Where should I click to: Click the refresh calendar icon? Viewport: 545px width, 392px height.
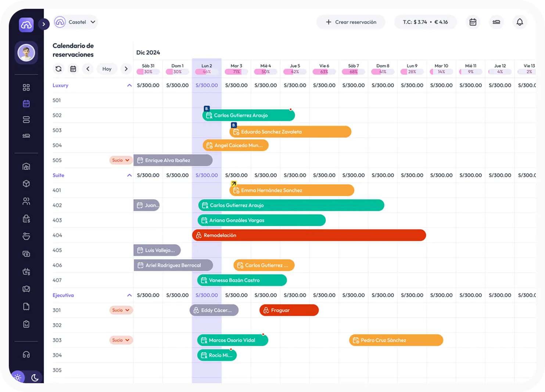tap(58, 69)
